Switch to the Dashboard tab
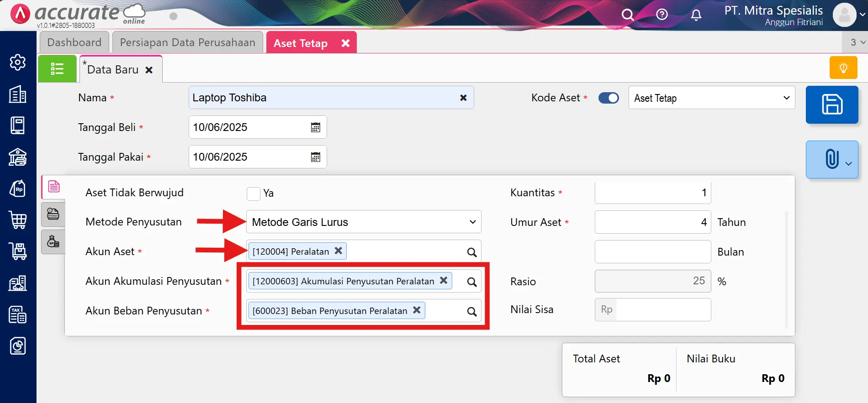This screenshot has width=868, height=403. click(74, 42)
